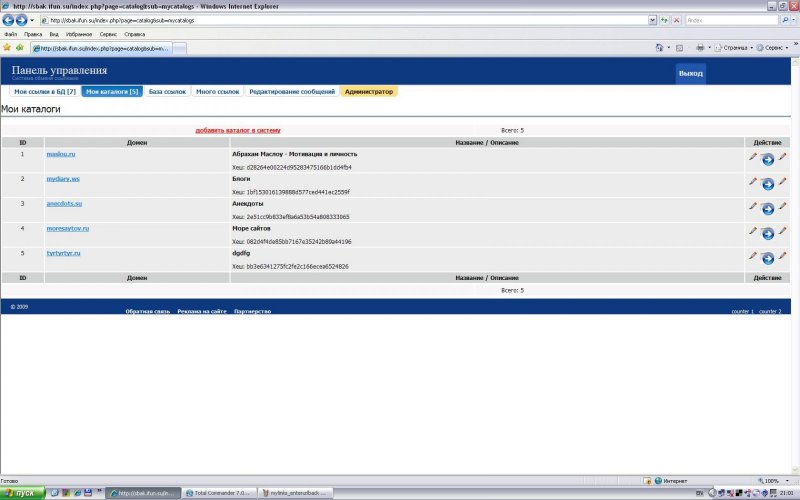Click the right pencil icon for anecdots.su
Viewport: 800px width, 500px height.
[783, 205]
